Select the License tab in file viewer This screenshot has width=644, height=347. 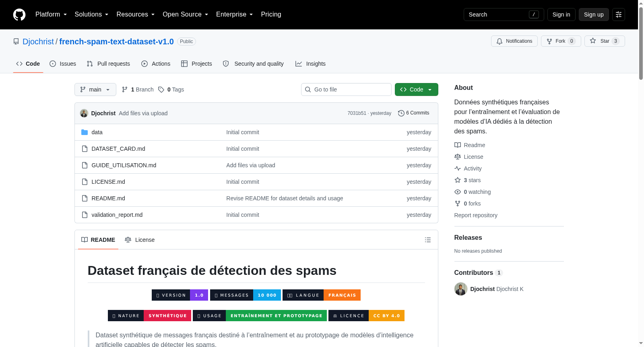point(140,240)
